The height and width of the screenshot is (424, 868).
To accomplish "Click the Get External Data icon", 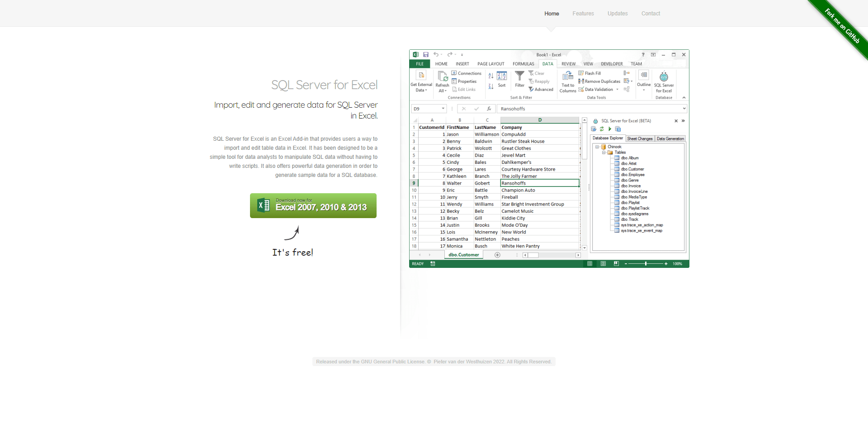I will coord(421,75).
